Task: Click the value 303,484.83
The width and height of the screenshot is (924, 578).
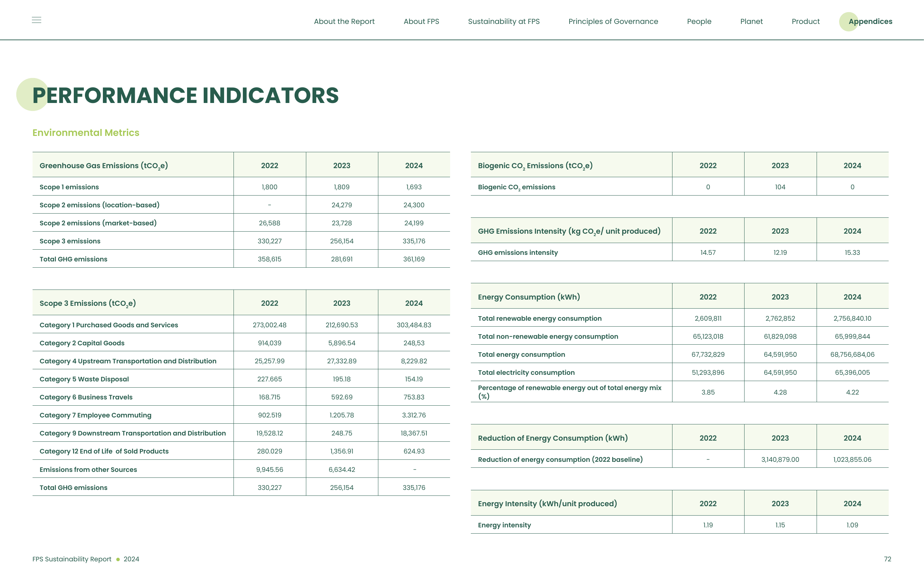Action: (414, 325)
